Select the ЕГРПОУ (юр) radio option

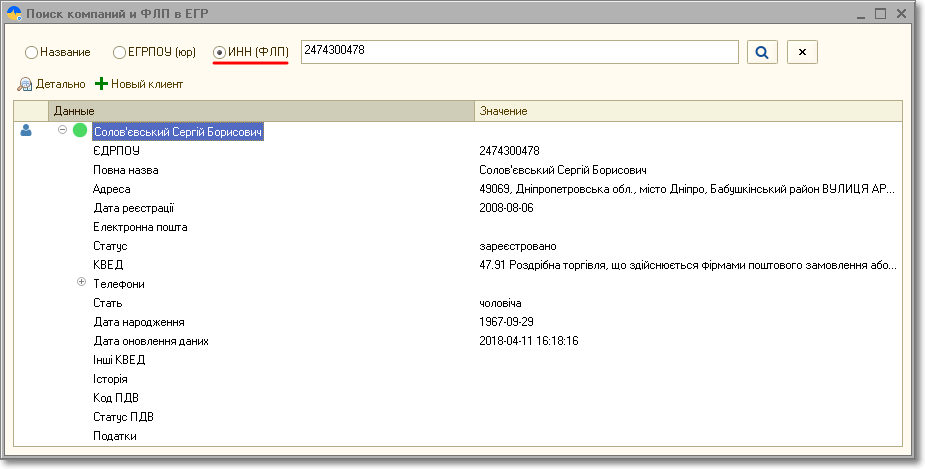(120, 52)
